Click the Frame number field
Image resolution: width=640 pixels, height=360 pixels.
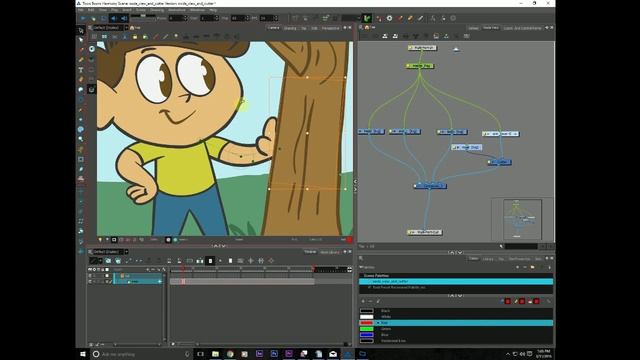(x=178, y=18)
